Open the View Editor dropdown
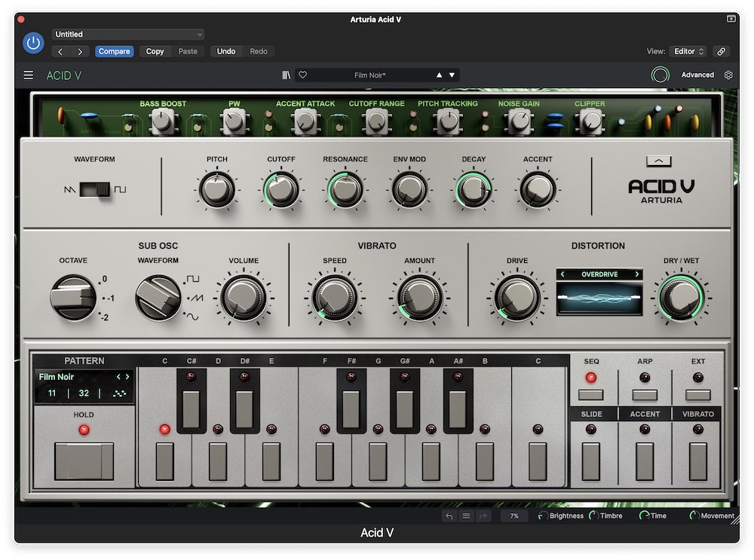This screenshot has width=754, height=560. (688, 51)
